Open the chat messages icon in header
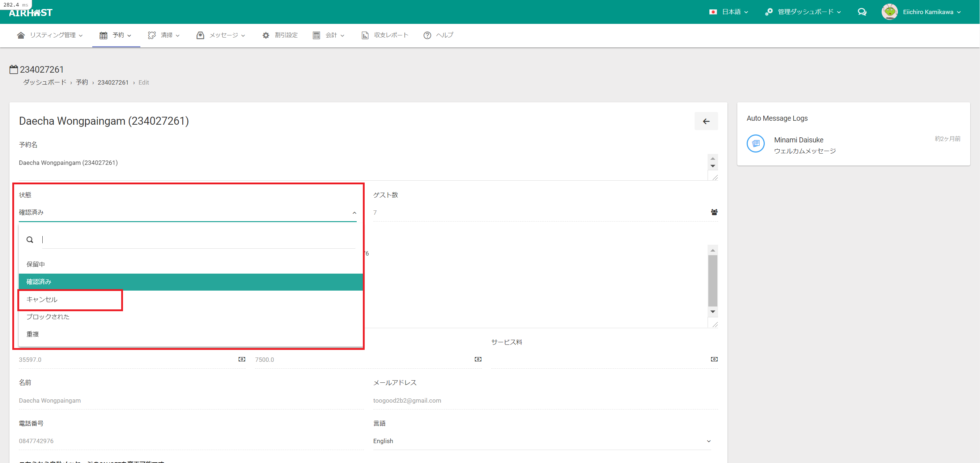Viewport: 980px width, 463px height. click(862, 12)
